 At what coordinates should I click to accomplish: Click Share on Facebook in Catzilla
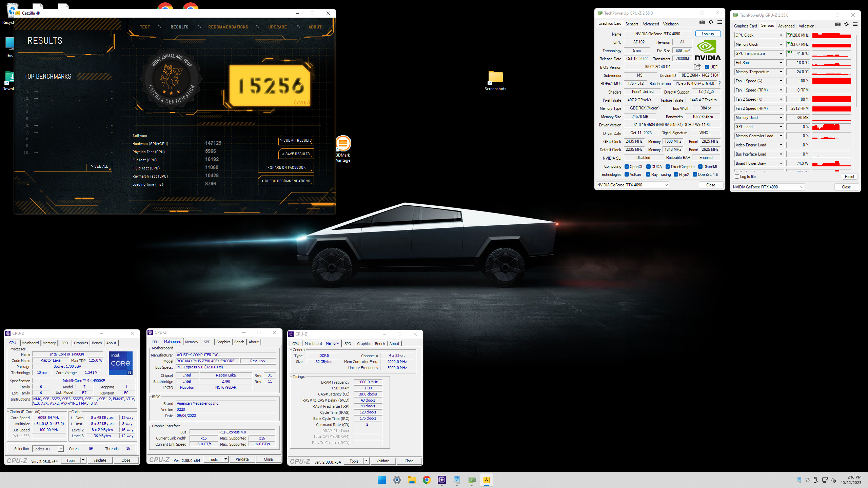286,167
